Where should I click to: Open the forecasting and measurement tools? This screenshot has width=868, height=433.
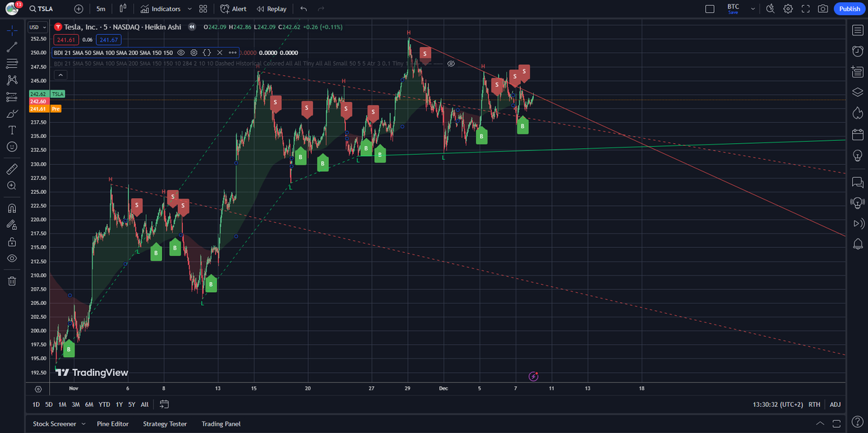[12, 97]
